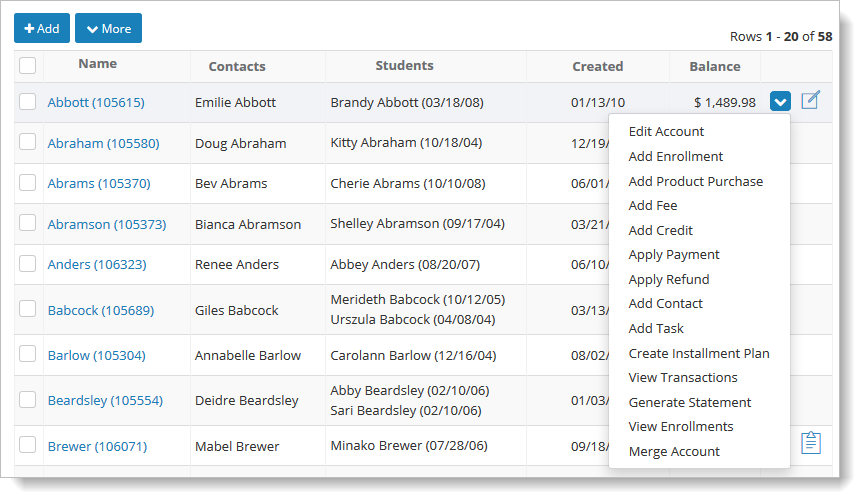Open the blue action dropdown arrow for Abbott
The width and height of the screenshot is (865, 503).
780,101
